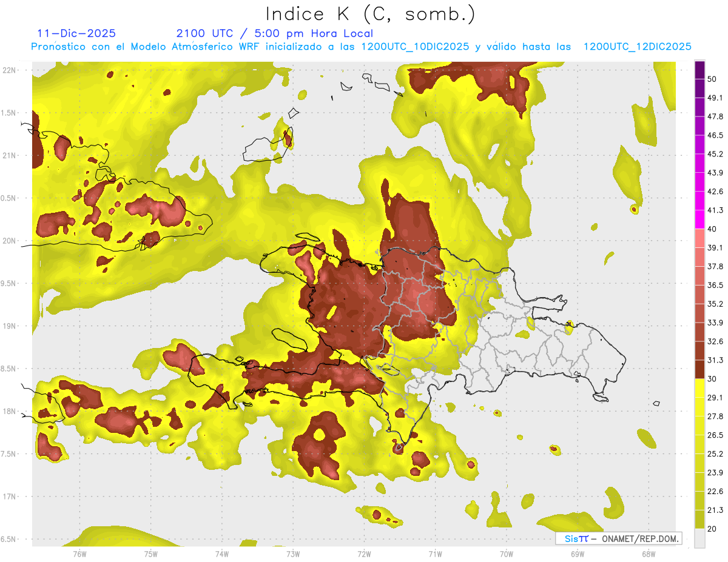Click the colorbar segment between 35.2 and 36.5
The image size is (728, 562).
[x=699, y=295]
